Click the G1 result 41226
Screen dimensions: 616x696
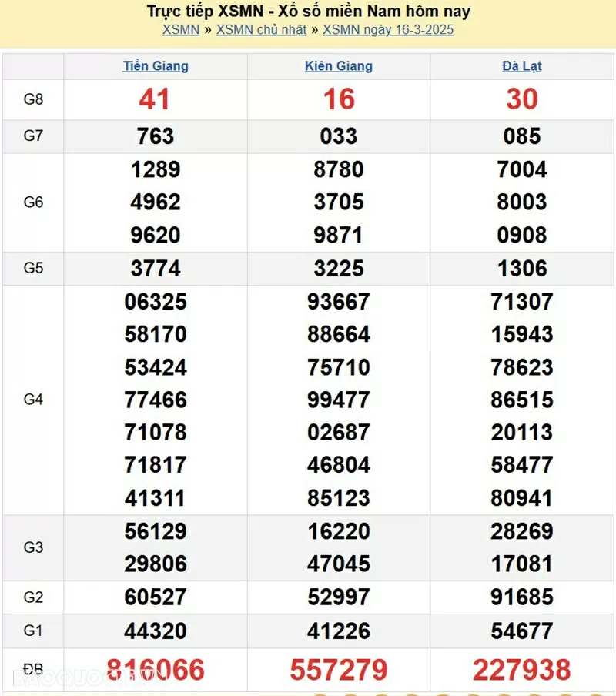(339, 631)
